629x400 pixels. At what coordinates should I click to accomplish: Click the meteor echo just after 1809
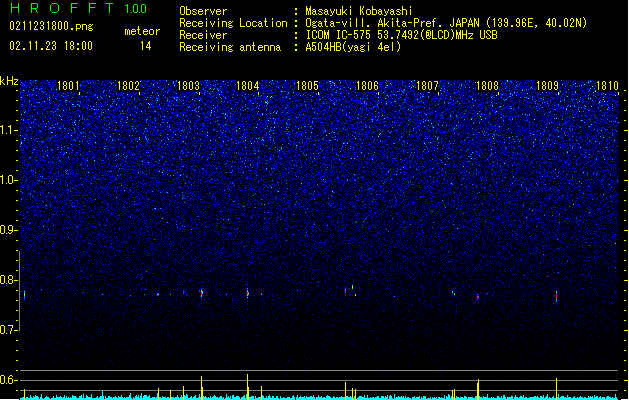(556, 296)
